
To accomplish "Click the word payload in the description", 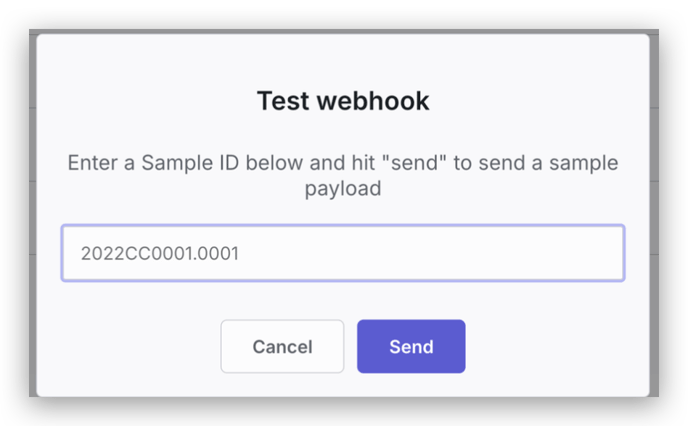I will click(x=343, y=189).
